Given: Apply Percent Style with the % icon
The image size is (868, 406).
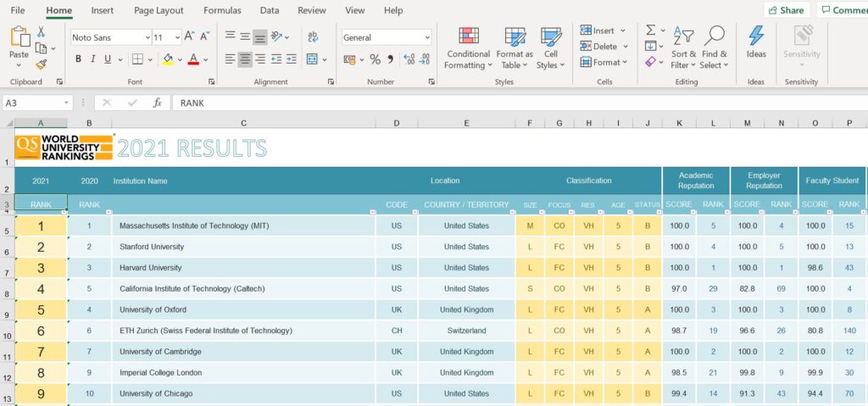Looking at the screenshot, I should (x=376, y=59).
